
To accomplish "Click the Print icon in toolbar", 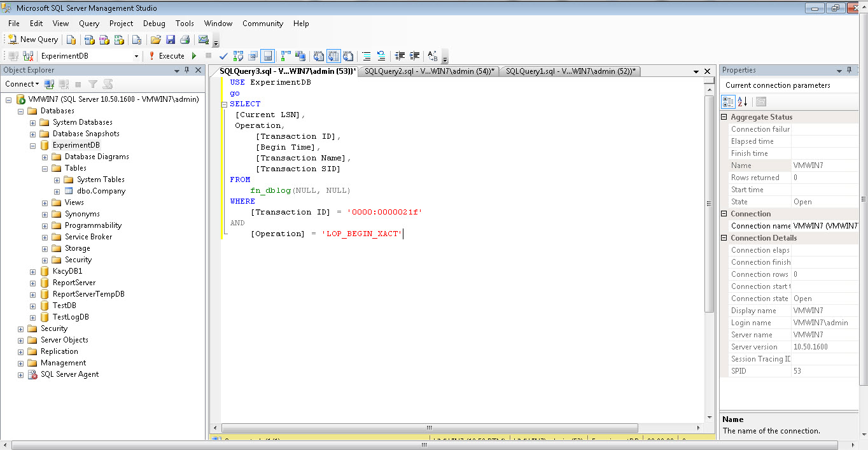I will pos(185,39).
